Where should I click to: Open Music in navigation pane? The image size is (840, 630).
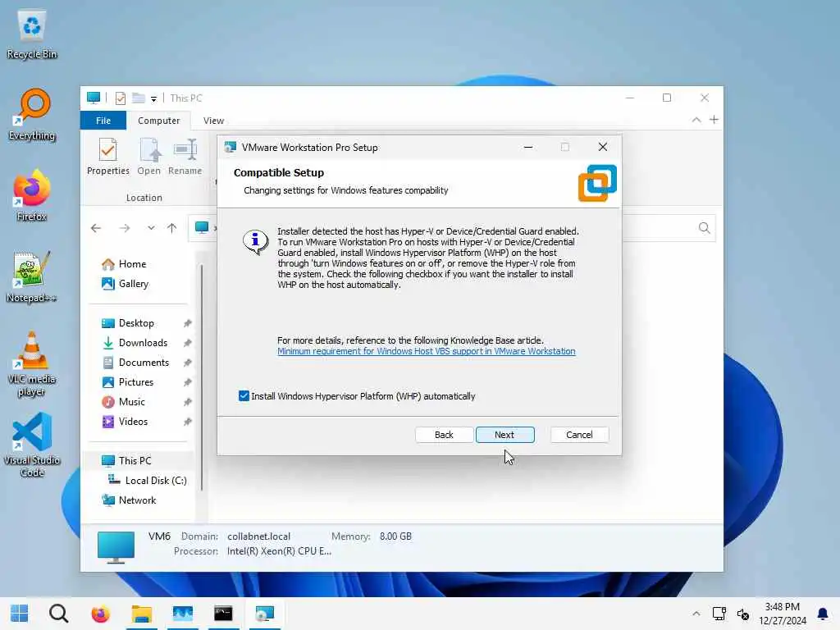[123, 402]
